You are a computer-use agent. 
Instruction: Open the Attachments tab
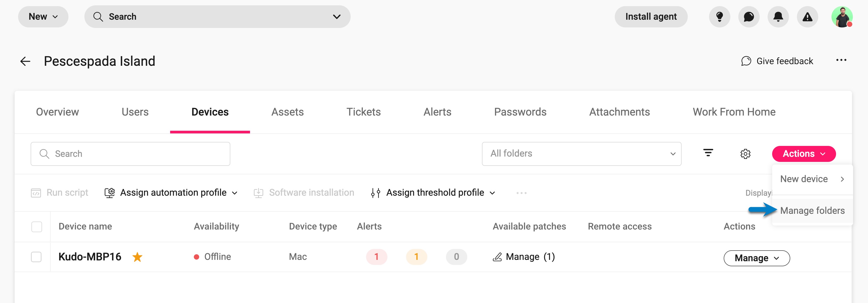click(x=619, y=112)
